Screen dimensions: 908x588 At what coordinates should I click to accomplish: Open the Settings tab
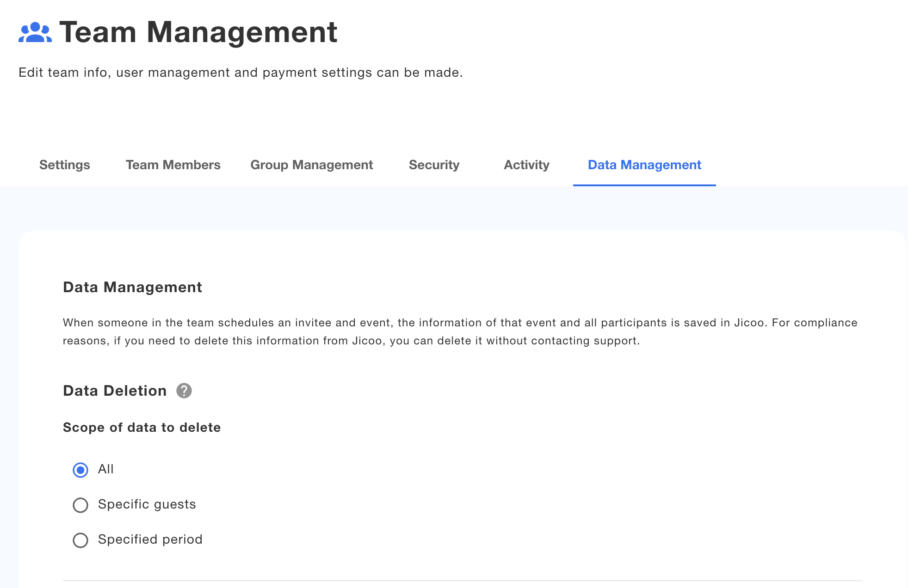coord(65,165)
